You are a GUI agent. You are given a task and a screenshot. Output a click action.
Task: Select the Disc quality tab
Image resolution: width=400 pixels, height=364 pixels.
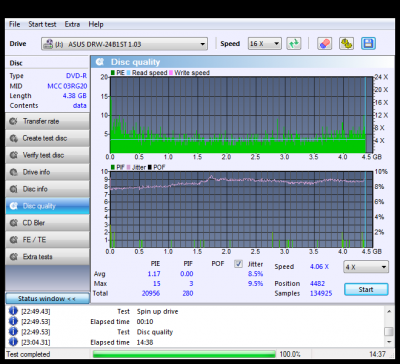tap(47, 206)
